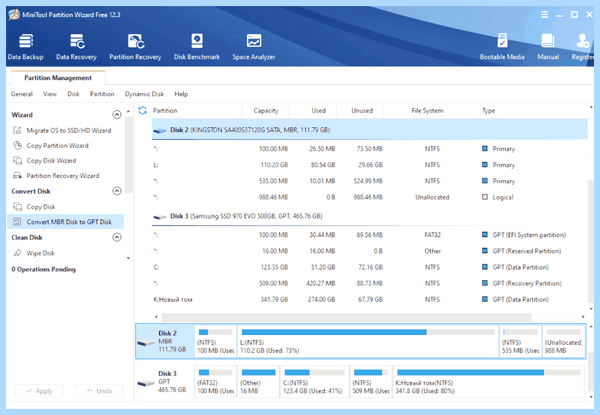Click the Disk 3 drive icon in list header
Viewport: 600px width, 415px height.
coord(160,217)
